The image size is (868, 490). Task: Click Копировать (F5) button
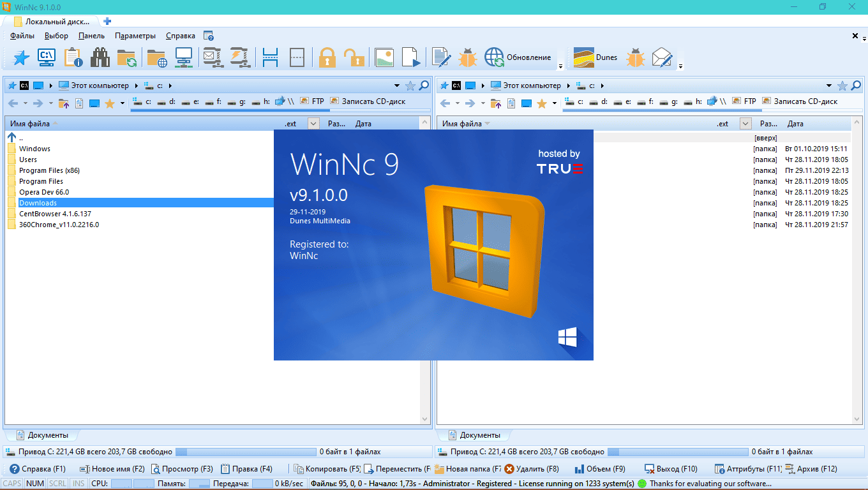tap(327, 469)
